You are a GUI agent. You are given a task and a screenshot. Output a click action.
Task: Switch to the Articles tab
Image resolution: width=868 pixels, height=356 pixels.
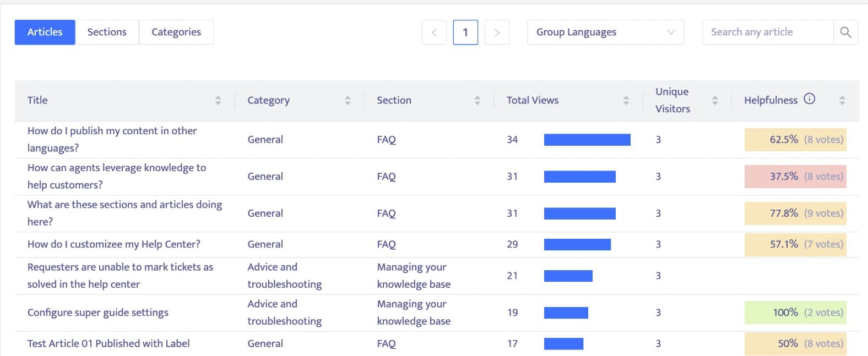(x=45, y=32)
